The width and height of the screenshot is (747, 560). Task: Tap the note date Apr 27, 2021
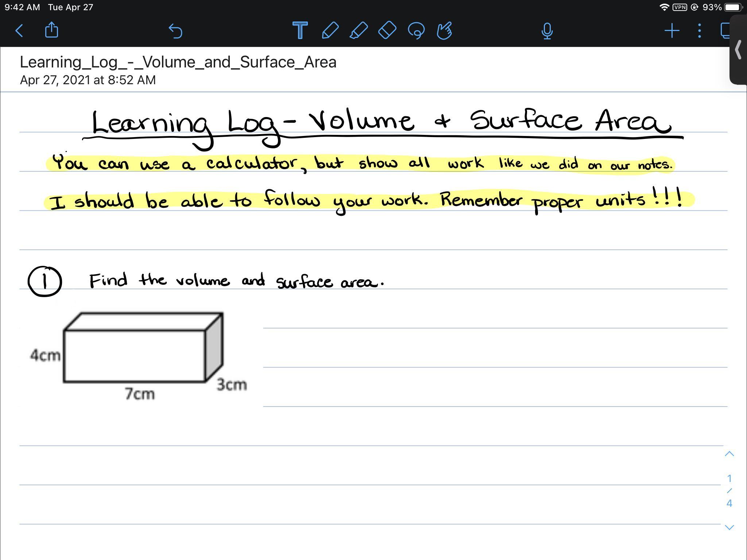(x=88, y=80)
